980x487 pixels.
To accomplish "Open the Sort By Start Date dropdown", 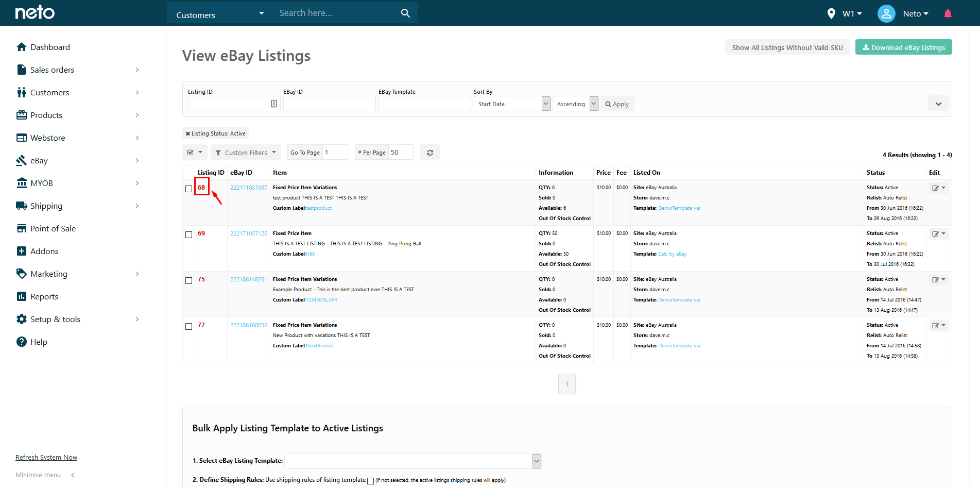I will click(512, 104).
